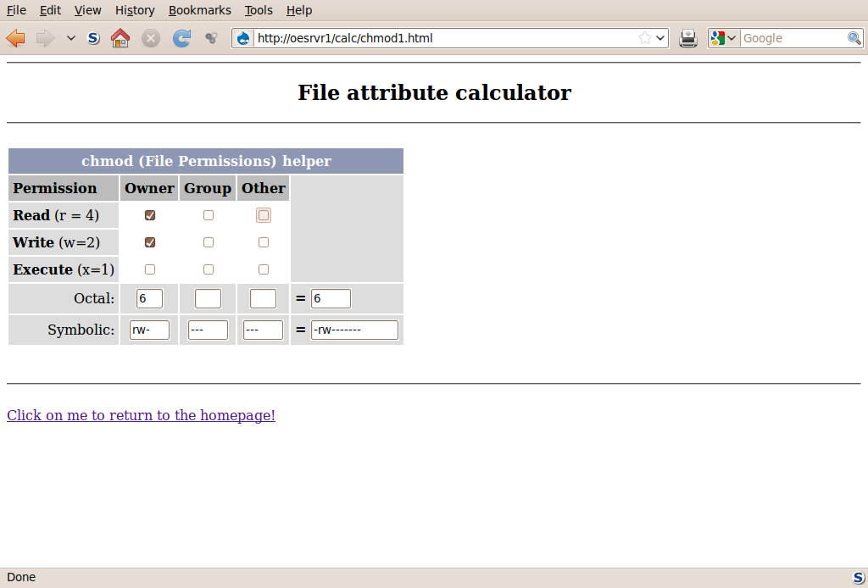This screenshot has height=588, width=868.
Task: Click the Group octal input field
Action: [208, 299]
